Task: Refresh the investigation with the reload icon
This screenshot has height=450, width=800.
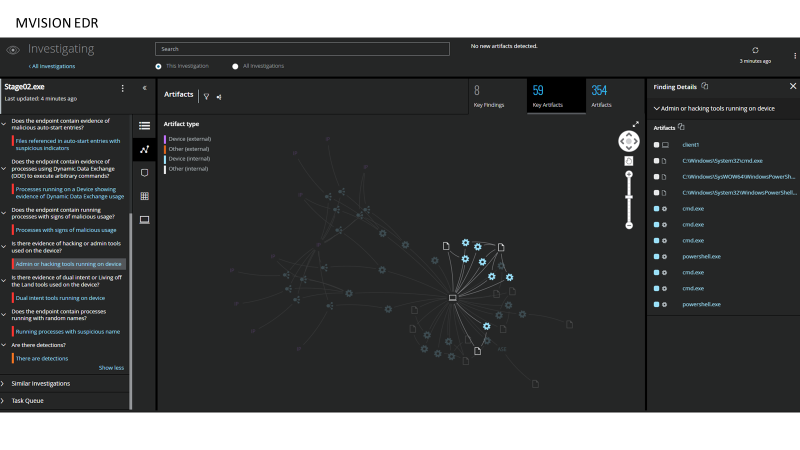Action: [x=755, y=49]
